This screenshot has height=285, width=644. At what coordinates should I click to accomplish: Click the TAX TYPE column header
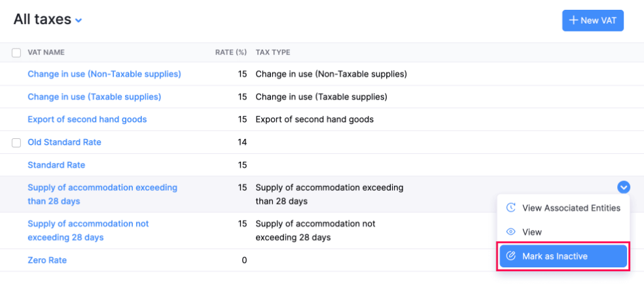click(x=273, y=52)
